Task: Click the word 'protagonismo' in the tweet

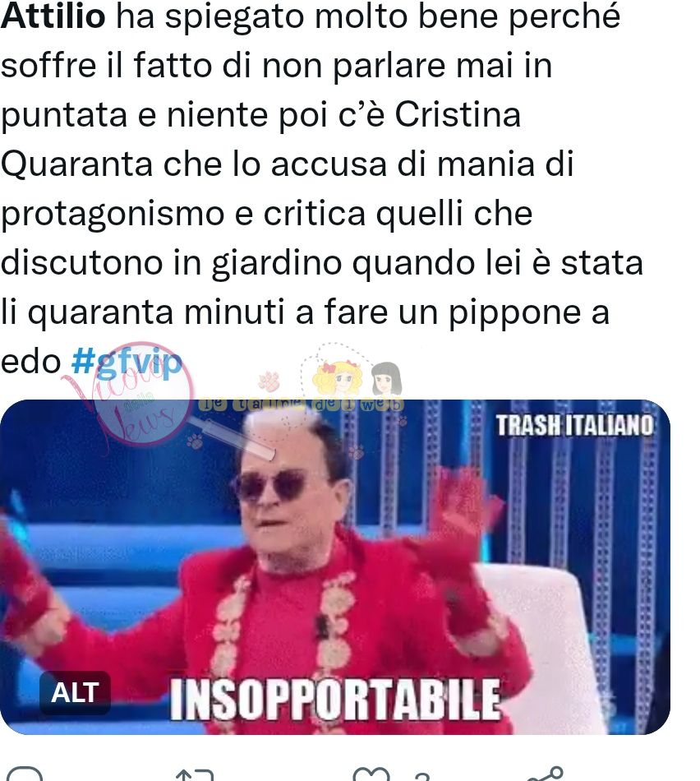Action: (113, 215)
